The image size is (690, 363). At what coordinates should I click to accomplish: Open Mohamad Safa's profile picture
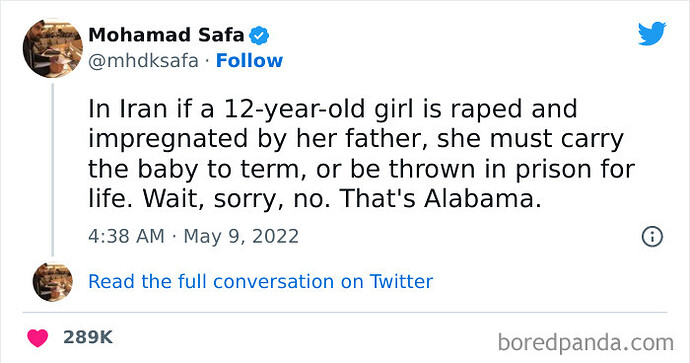52,48
